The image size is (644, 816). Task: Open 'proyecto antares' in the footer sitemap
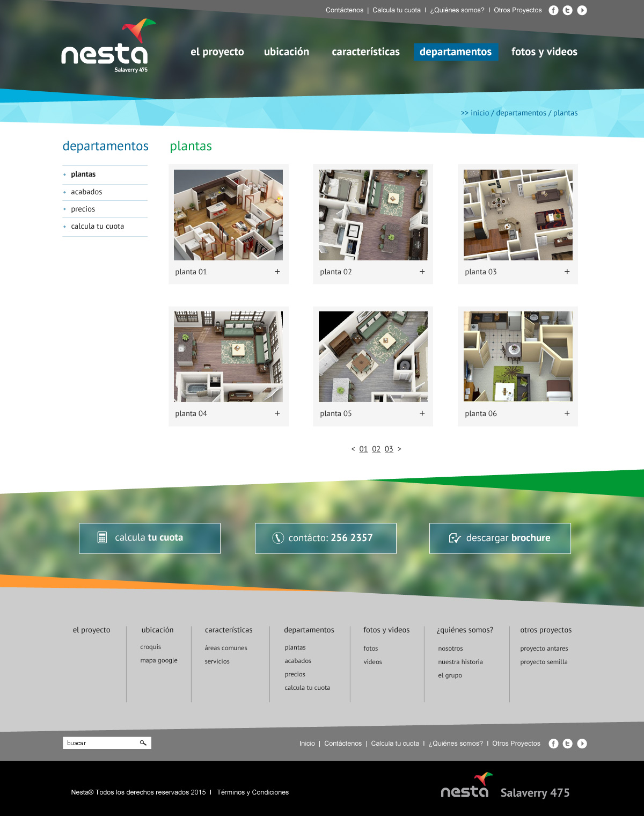[544, 649]
